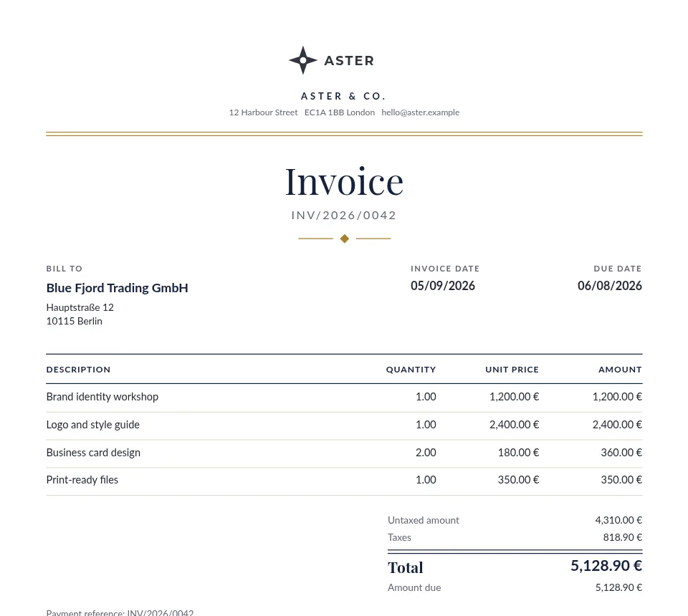Click unit price 350.00 € for Print-ready files

coord(518,480)
